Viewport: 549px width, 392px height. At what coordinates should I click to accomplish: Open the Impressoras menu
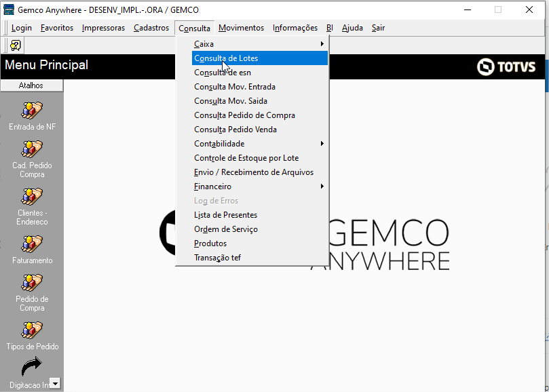coord(103,28)
